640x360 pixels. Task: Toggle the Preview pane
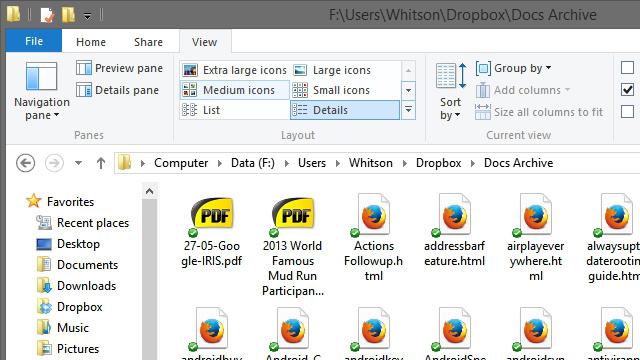[x=120, y=68]
